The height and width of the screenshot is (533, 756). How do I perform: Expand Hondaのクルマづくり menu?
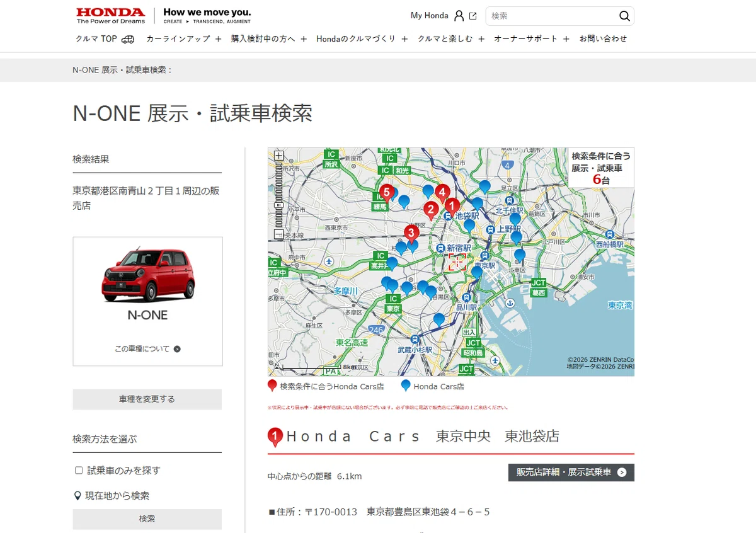362,39
